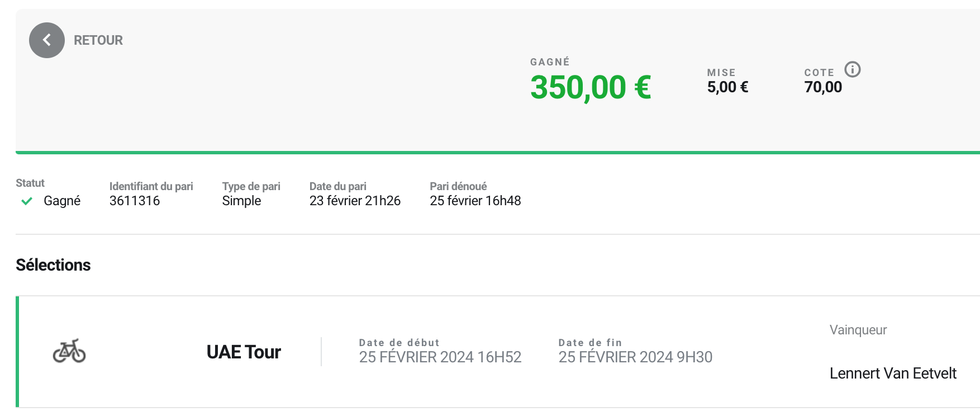Select the Lennert Van Eetvelt selection
Screen dimensions: 980x416
click(893, 374)
